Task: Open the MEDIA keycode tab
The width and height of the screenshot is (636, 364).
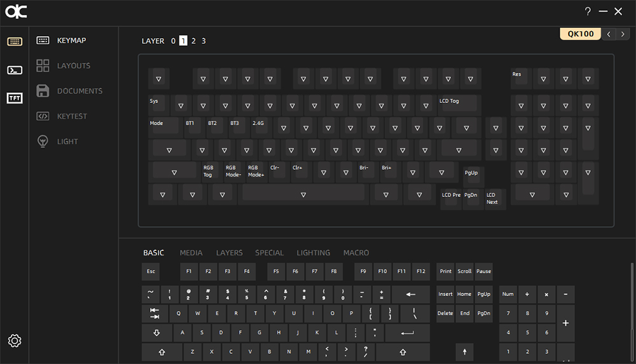Action: click(191, 253)
